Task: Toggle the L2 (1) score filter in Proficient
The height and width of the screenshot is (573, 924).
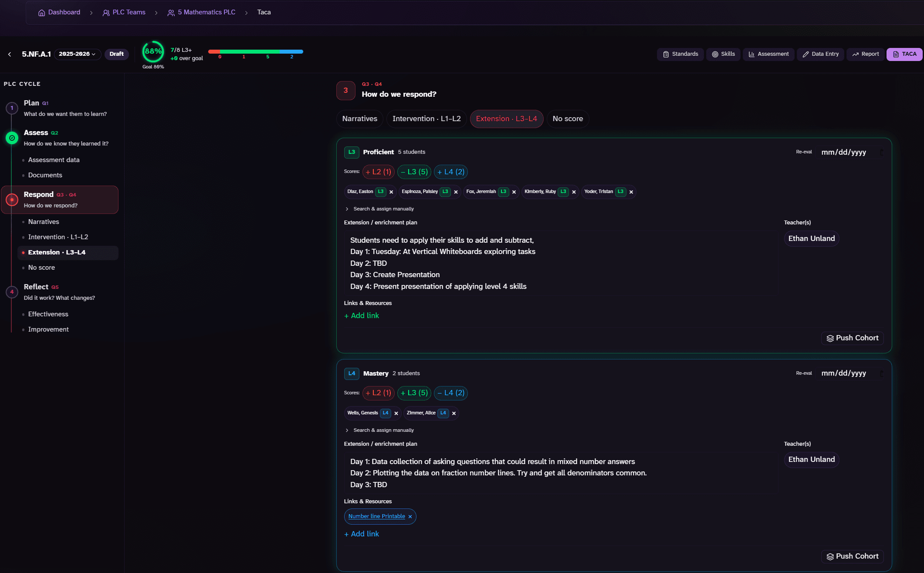Action: (378, 172)
